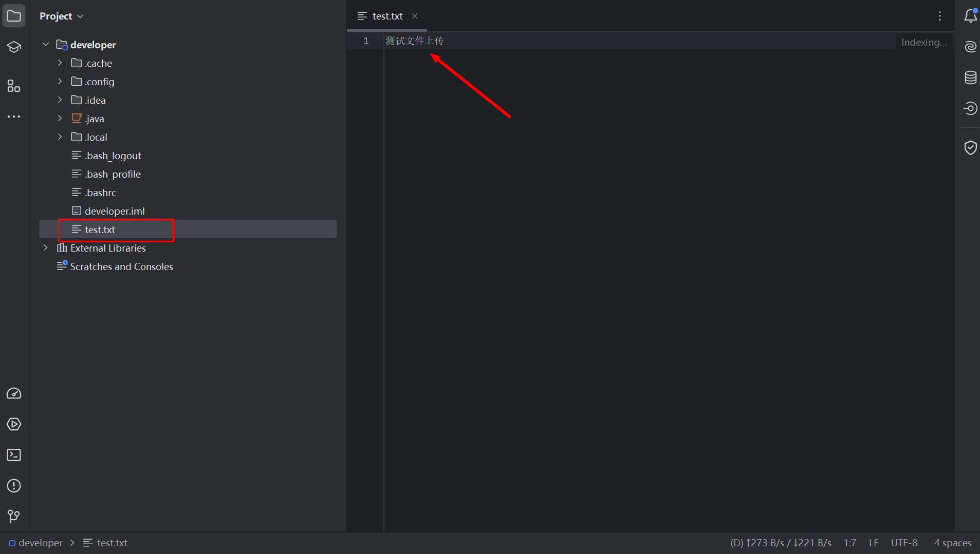Select the .bashrc file in tree
The width and height of the screenshot is (980, 554).
click(100, 193)
